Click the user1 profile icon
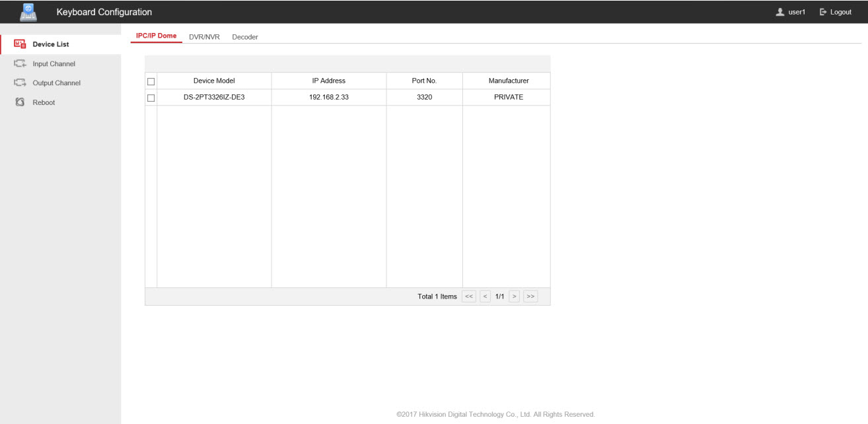Screen dimensions: 868x424 click(x=780, y=12)
